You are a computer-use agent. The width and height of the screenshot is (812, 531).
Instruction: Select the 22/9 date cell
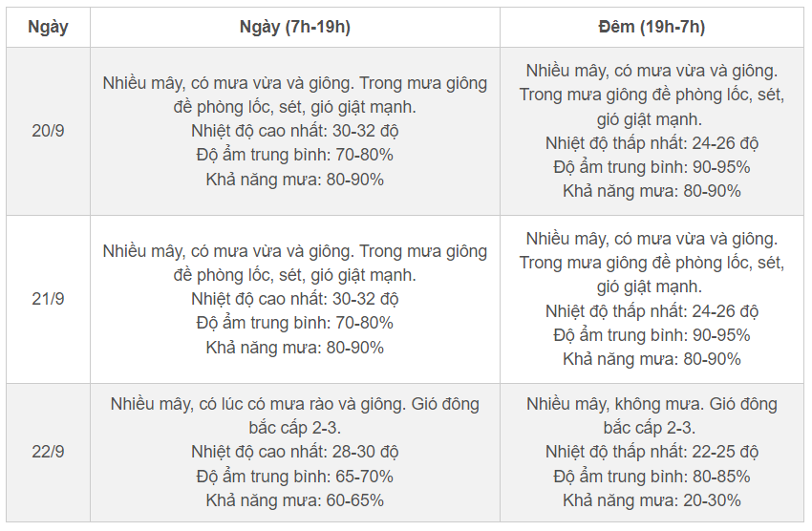[48, 452]
